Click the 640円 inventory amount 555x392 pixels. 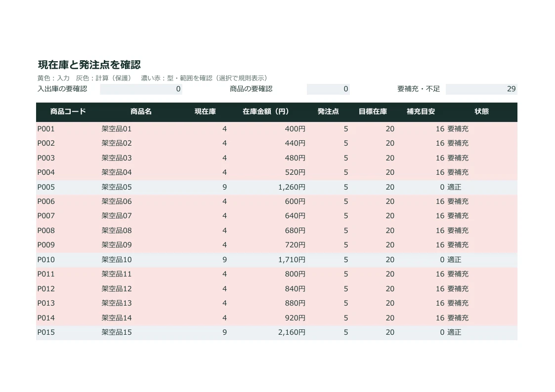(295, 216)
